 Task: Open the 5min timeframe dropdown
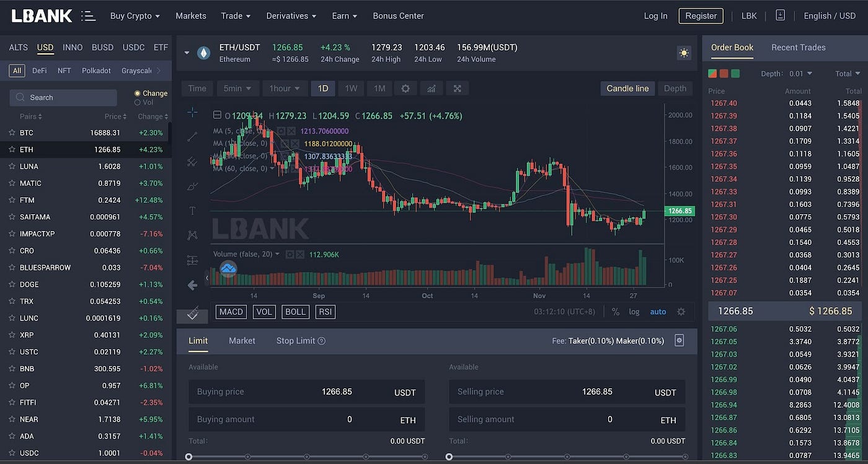237,89
